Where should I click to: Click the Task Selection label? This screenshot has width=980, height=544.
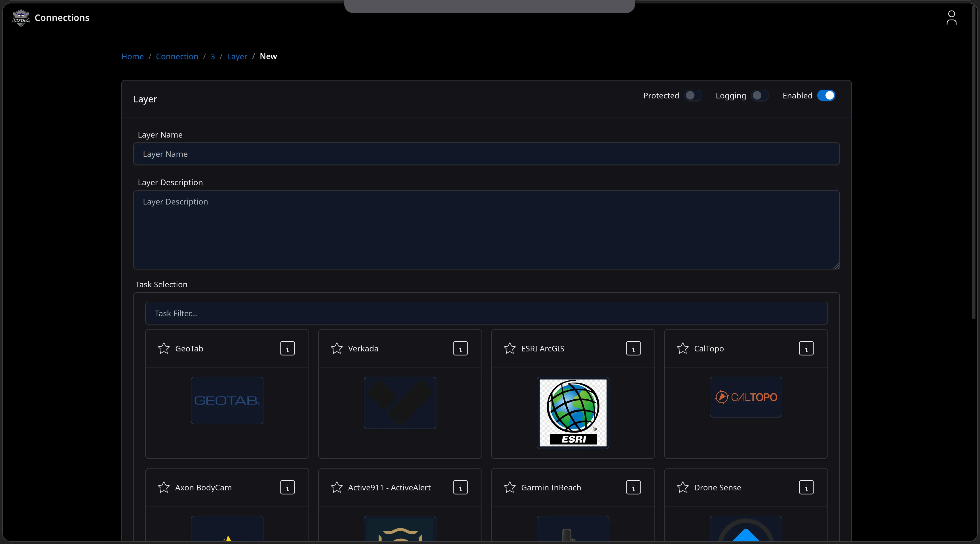click(x=161, y=284)
